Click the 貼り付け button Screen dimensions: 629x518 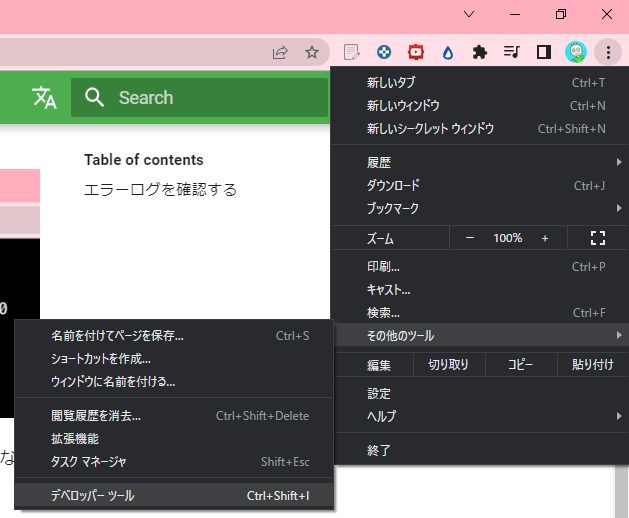[592, 364]
